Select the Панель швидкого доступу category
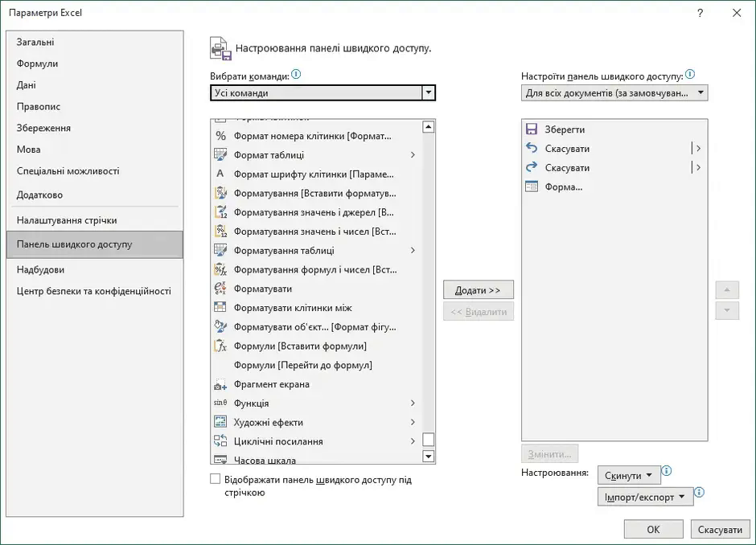The image size is (756, 545). click(95, 244)
